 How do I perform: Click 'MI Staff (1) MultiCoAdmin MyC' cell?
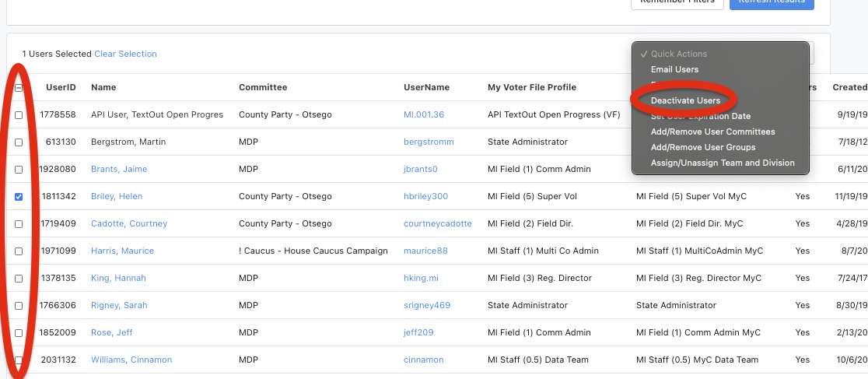[700, 251]
